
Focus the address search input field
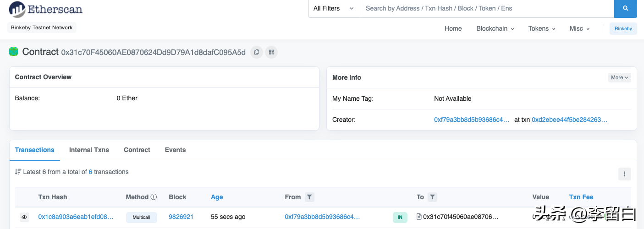pos(486,9)
